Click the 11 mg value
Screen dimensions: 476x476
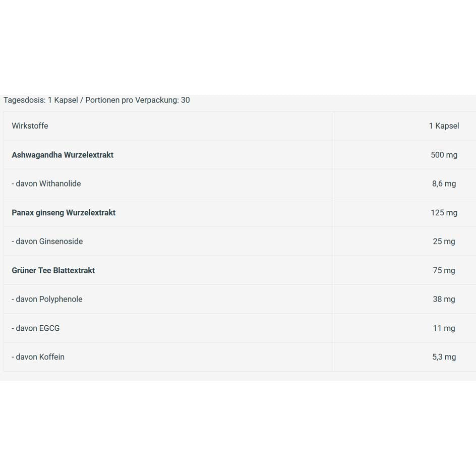tap(444, 328)
